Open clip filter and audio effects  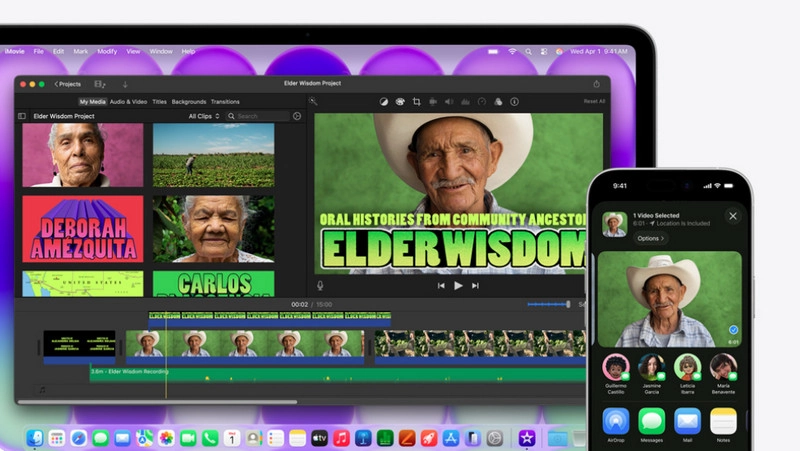point(498,102)
